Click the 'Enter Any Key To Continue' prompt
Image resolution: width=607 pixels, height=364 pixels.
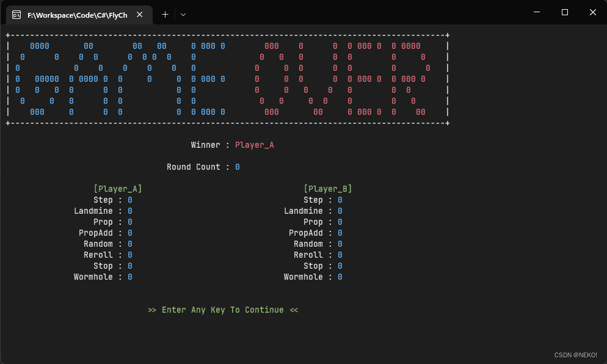(223, 310)
